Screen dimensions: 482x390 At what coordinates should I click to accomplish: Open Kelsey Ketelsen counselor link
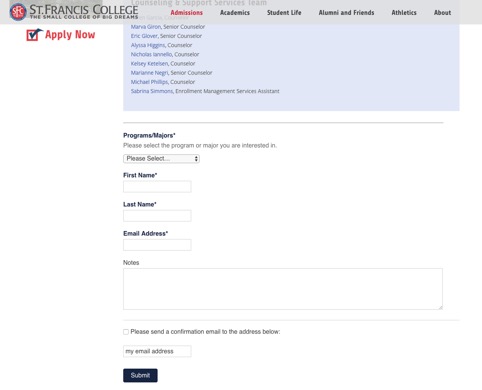149,64
